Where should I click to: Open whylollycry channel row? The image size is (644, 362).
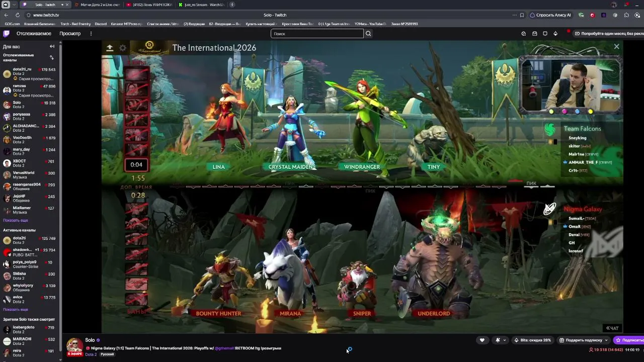coord(29,287)
